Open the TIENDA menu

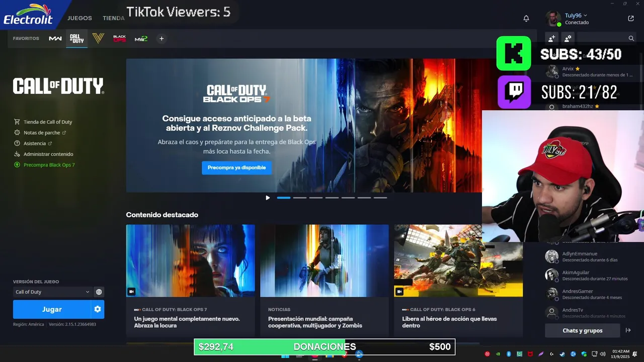114,18
